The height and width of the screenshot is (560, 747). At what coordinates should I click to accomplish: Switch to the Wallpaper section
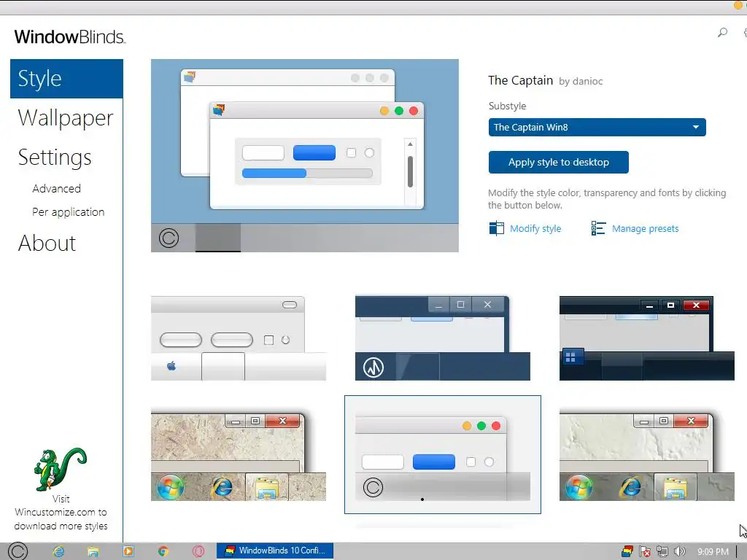pos(66,117)
